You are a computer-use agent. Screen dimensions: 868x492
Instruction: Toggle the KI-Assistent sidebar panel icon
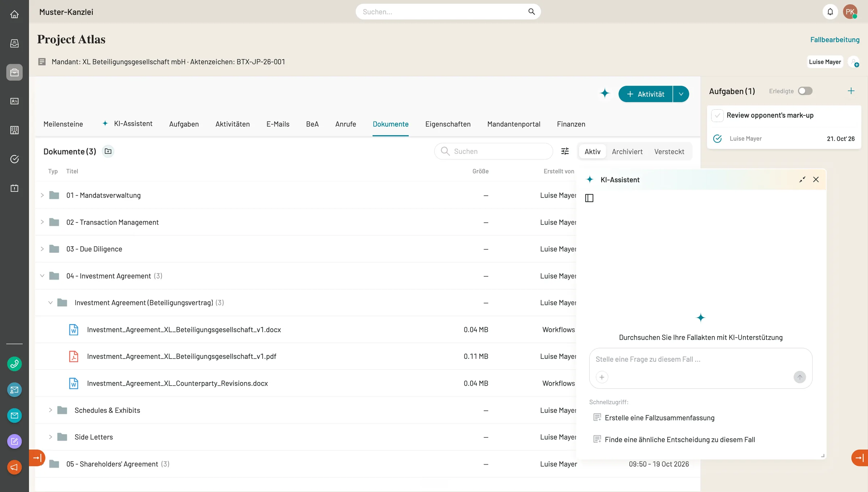click(589, 198)
